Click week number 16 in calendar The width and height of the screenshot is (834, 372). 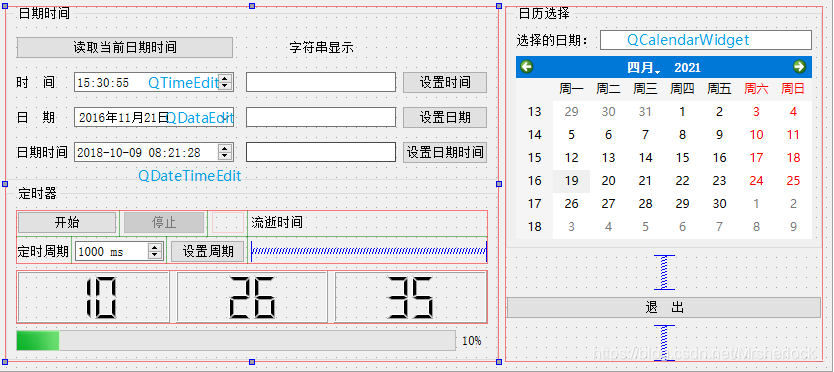click(x=535, y=181)
